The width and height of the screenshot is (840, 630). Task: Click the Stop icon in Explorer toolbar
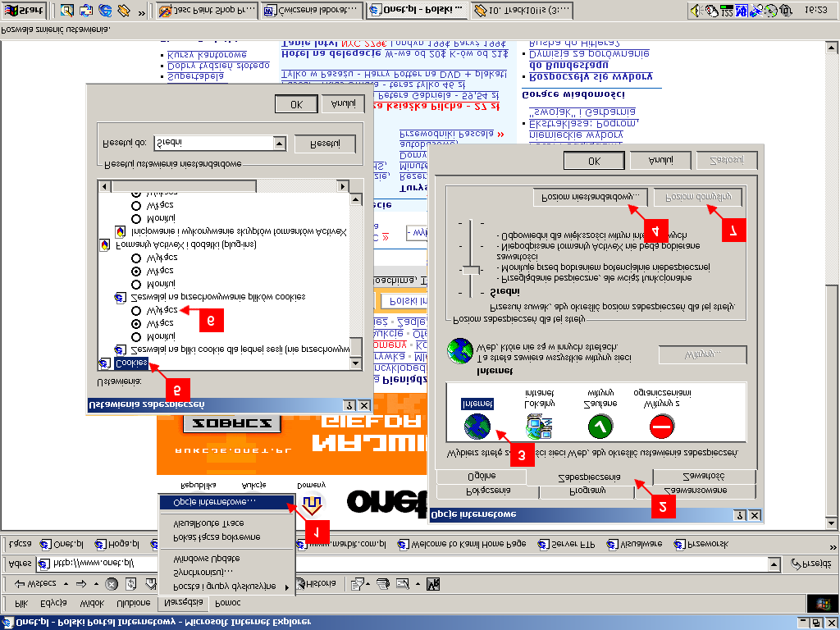(112, 584)
